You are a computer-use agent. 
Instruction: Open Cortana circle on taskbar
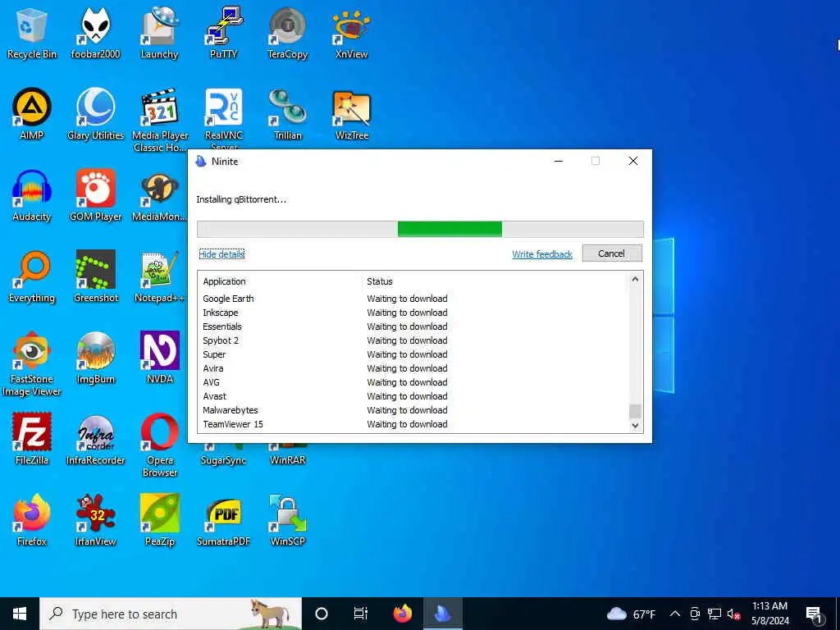click(322, 614)
